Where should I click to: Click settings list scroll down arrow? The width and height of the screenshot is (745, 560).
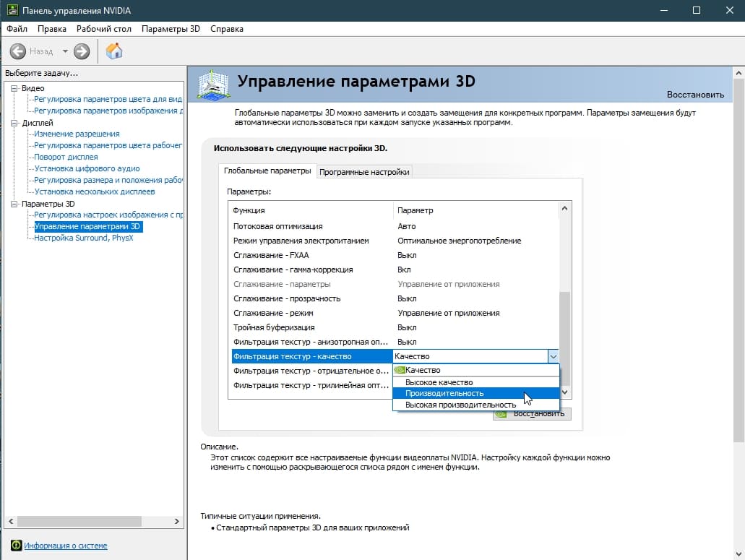(564, 392)
